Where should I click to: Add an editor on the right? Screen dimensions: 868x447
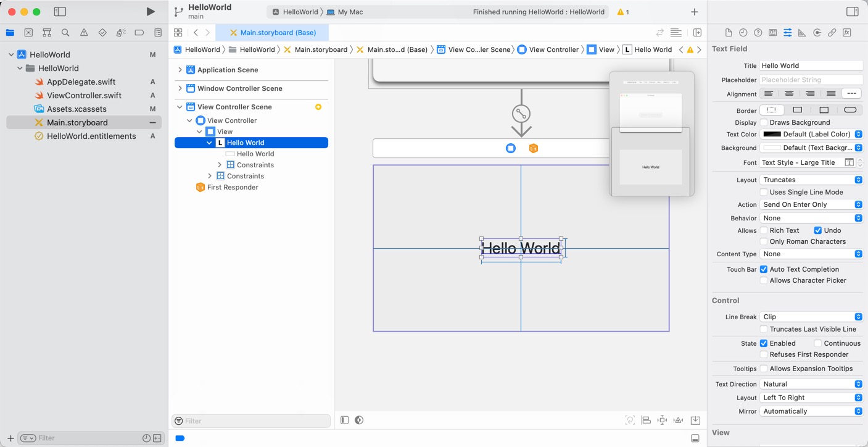click(x=697, y=33)
